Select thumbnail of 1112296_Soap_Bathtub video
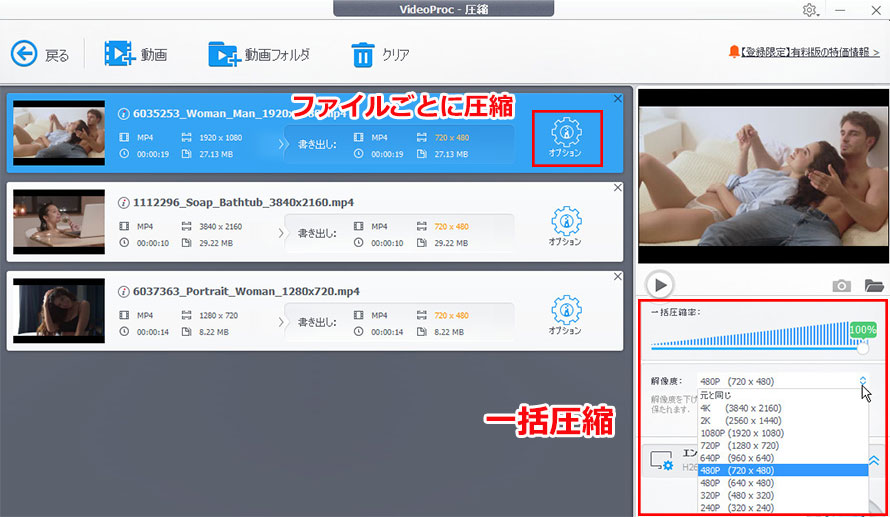 [59, 222]
